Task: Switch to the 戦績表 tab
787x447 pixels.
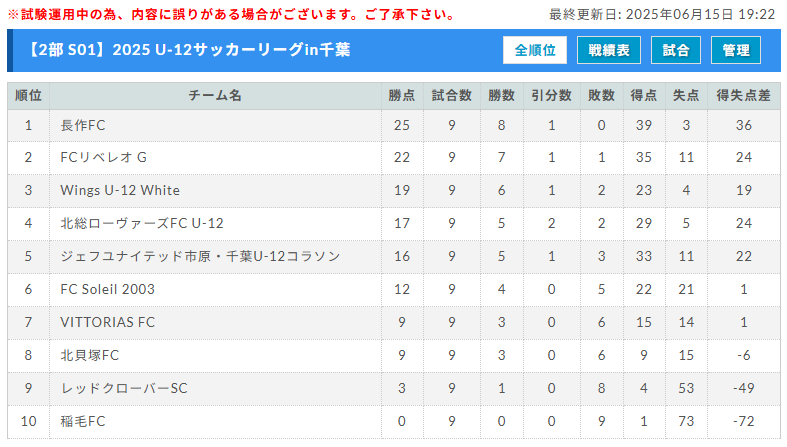Action: pyautogui.click(x=608, y=50)
